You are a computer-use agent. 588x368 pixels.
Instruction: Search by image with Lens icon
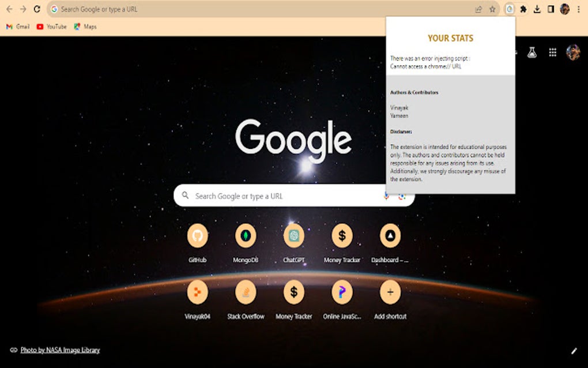402,196
